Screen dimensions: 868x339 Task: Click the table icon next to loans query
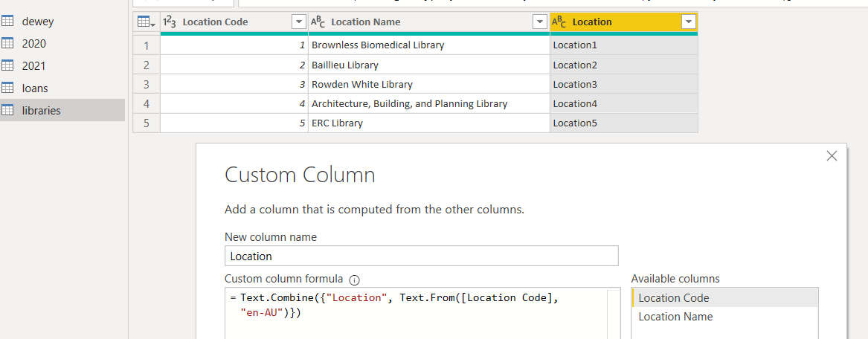point(8,88)
